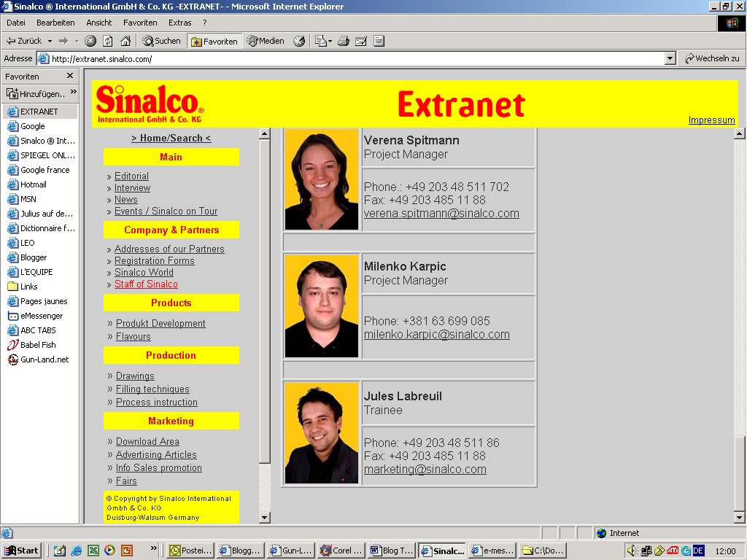
Task: Open the Extras menu
Action: [x=180, y=23]
